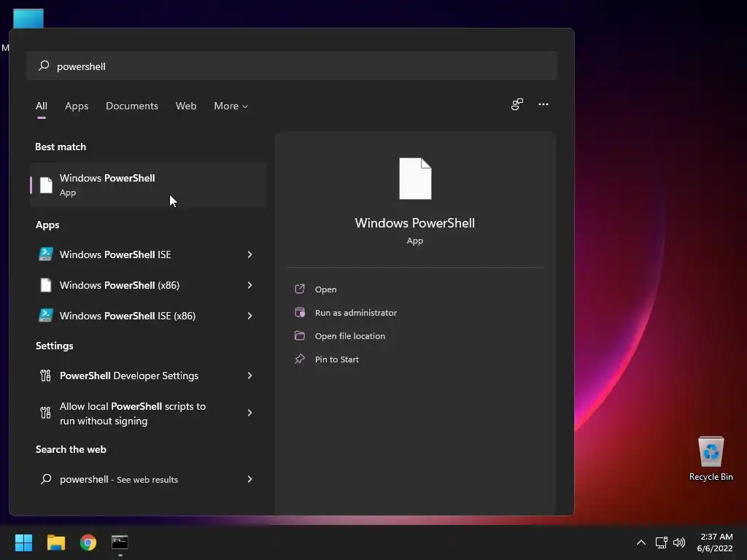Click the Windows Start button on taskbar

pyautogui.click(x=23, y=542)
